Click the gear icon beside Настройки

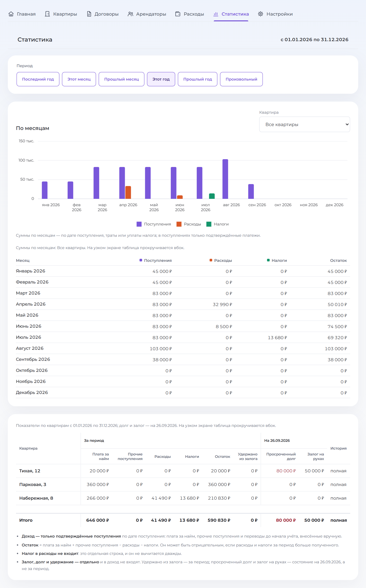pos(260,14)
